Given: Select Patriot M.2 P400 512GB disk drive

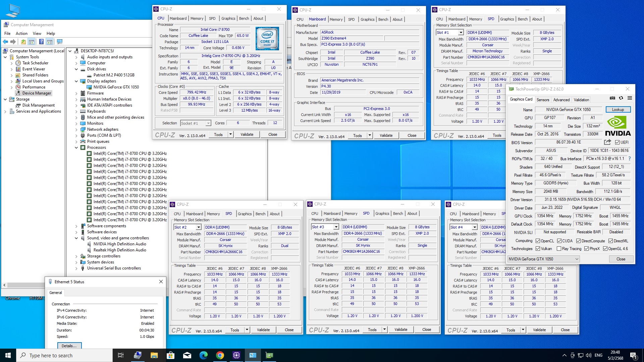Looking at the screenshot, I should pyautogui.click(x=114, y=75).
